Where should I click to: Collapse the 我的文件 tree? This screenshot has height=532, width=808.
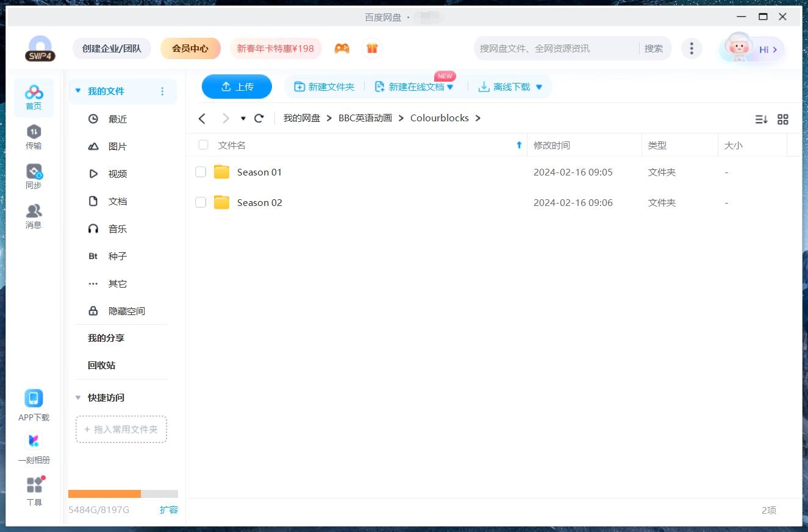[78, 91]
